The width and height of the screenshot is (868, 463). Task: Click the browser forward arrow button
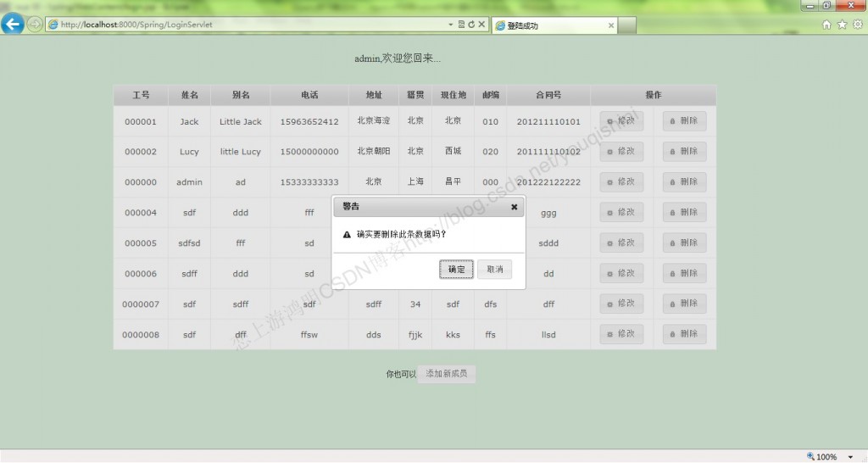34,25
